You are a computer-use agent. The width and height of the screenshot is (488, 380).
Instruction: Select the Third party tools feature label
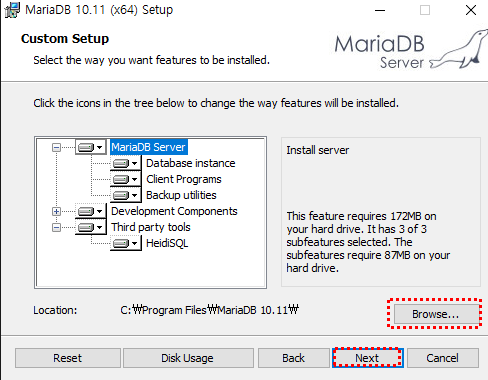click(151, 227)
